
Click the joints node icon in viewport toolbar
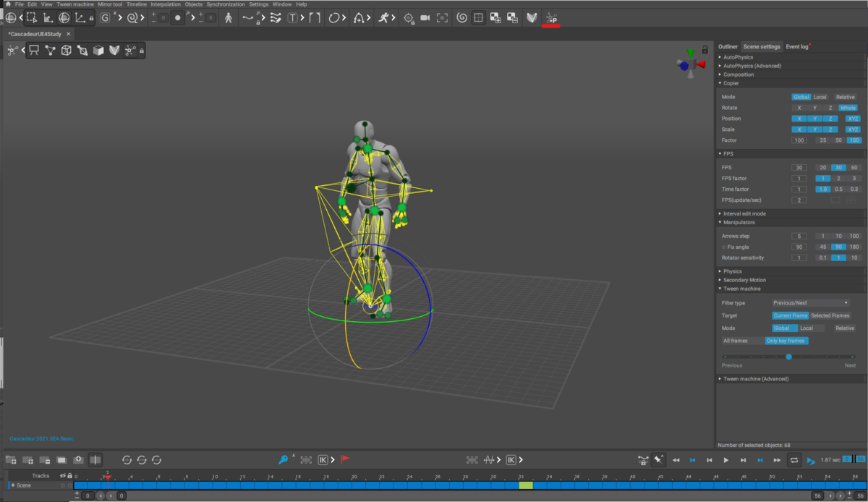pos(50,50)
